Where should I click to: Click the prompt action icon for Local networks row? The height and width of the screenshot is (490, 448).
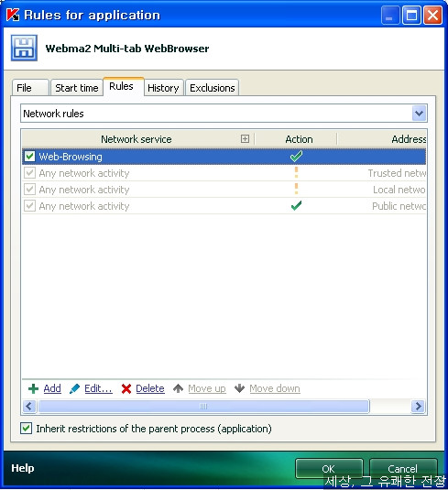pos(296,189)
